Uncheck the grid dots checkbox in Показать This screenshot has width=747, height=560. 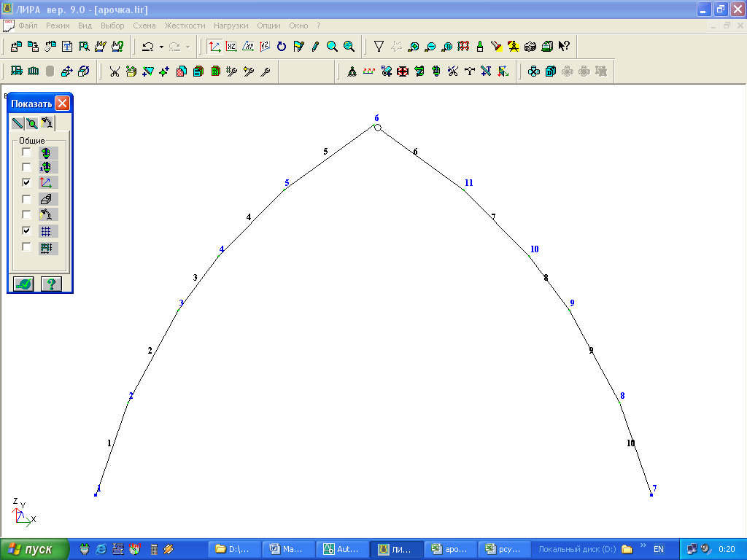[26, 231]
